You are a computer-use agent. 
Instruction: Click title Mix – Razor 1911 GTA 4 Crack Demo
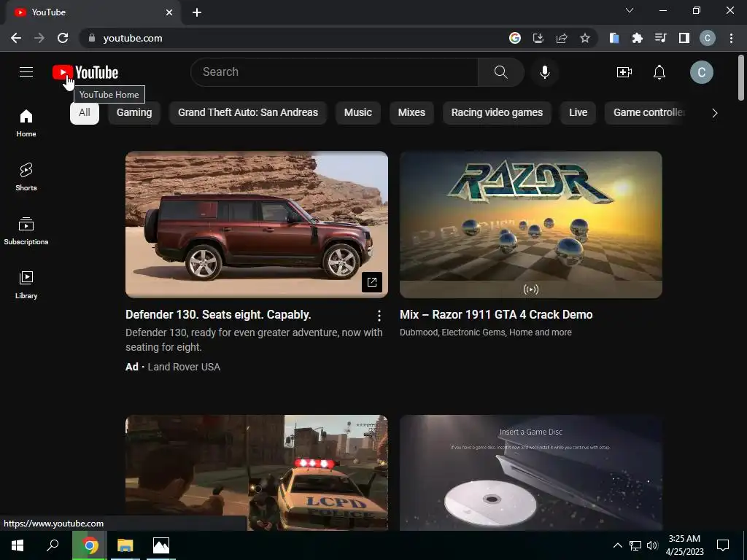tap(496, 315)
